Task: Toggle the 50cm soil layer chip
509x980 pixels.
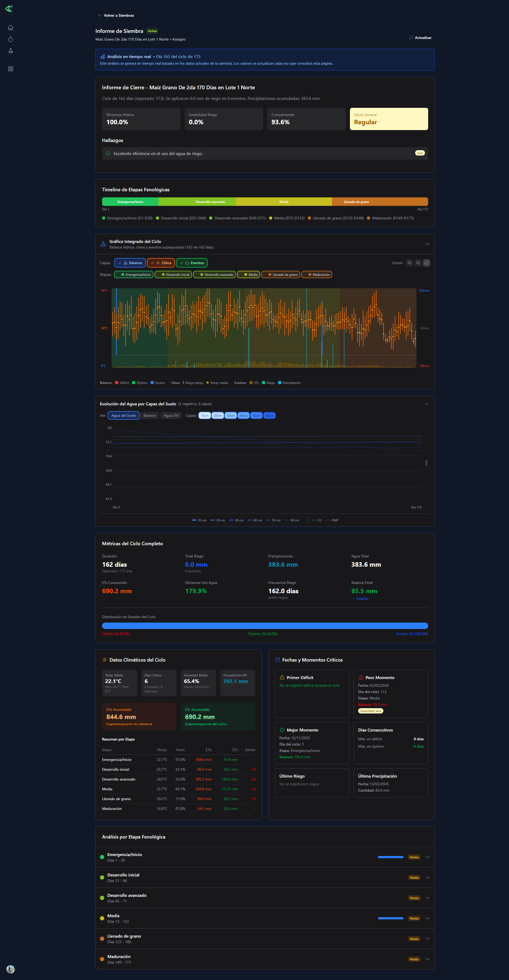Action: 257,416
